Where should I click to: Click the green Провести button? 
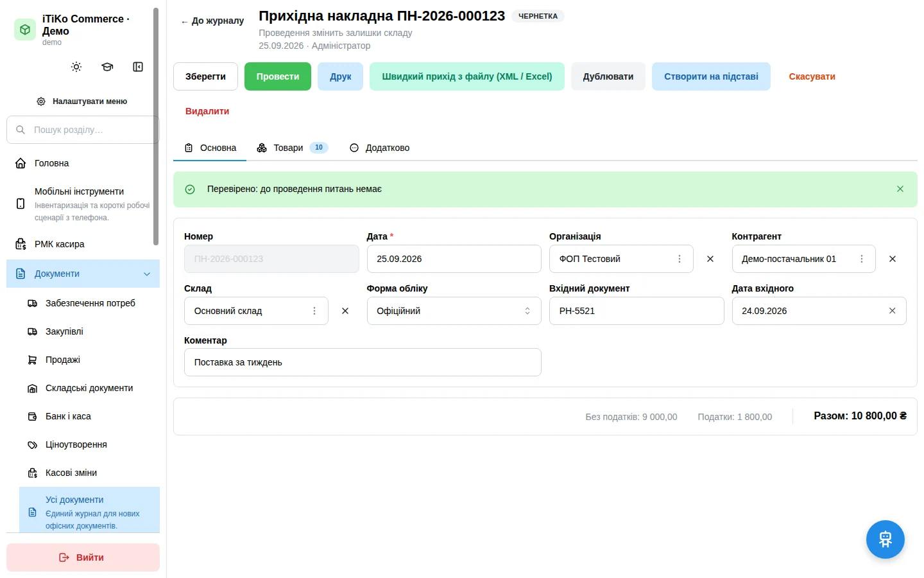(x=278, y=76)
